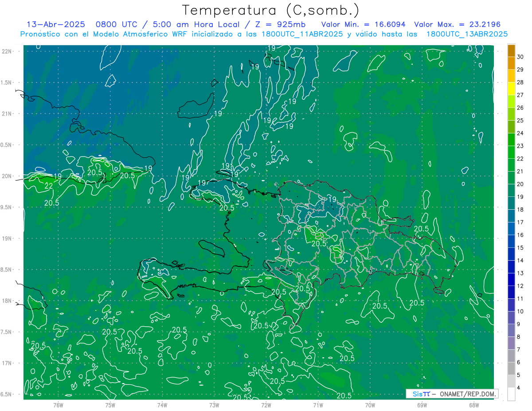Select the valid time '1800UTC_13ABR2025'

[x=467, y=34]
